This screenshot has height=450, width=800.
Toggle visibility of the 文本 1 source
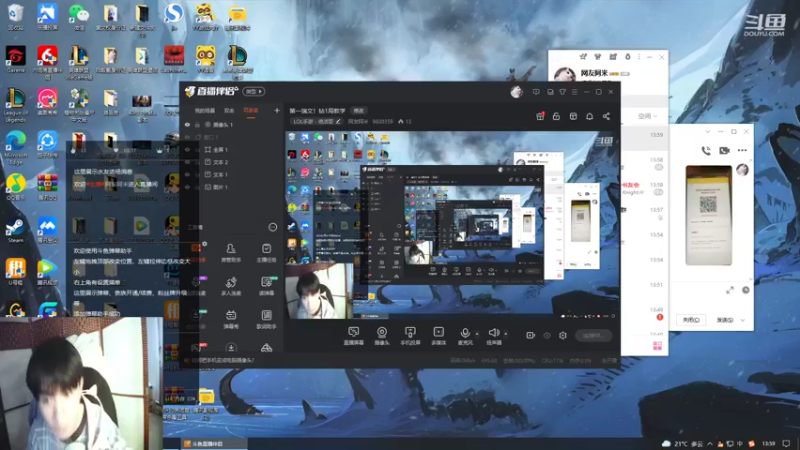click(x=187, y=174)
